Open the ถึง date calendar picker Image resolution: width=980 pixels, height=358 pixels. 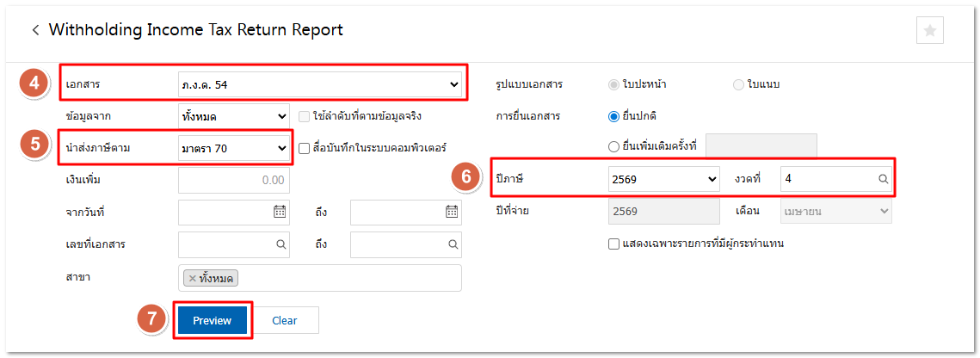pyautogui.click(x=452, y=212)
